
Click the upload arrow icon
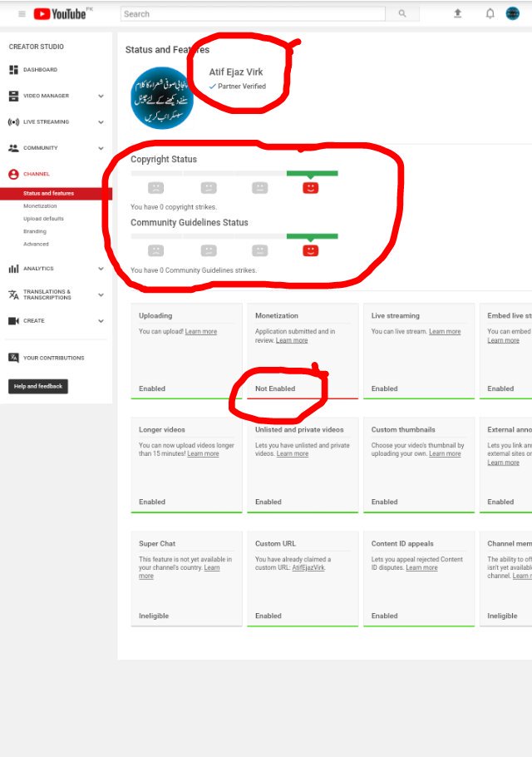point(458,13)
